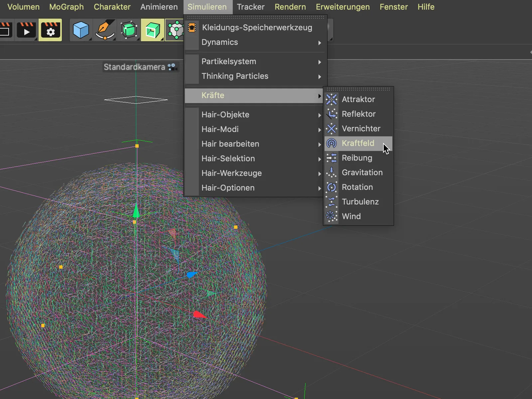Open the Volumen menu

click(23, 7)
